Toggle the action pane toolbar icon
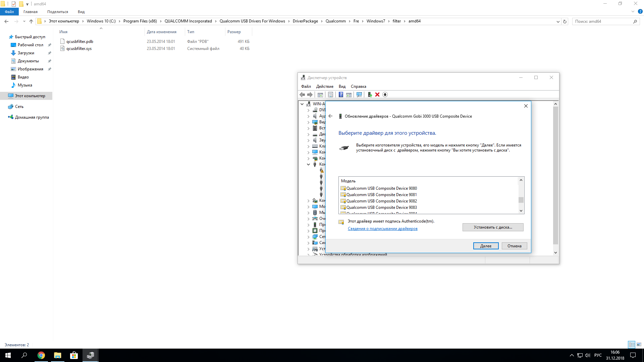644x362 pixels. tap(349, 95)
